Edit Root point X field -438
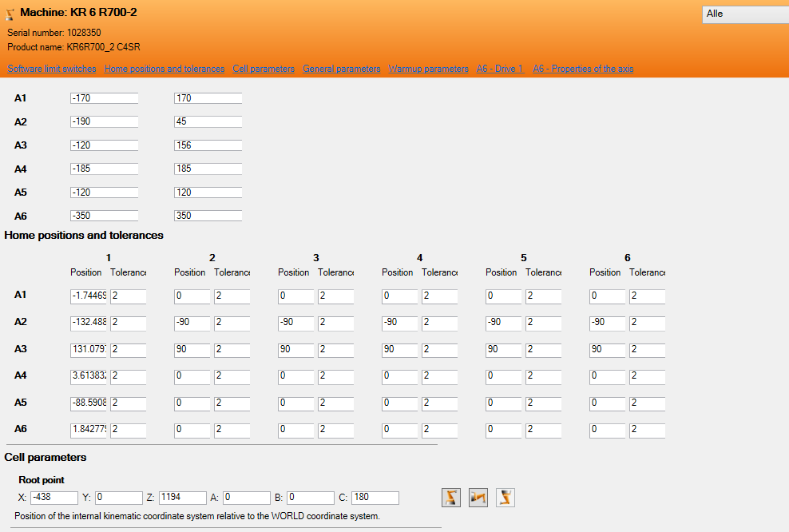789x532 pixels. click(54, 498)
